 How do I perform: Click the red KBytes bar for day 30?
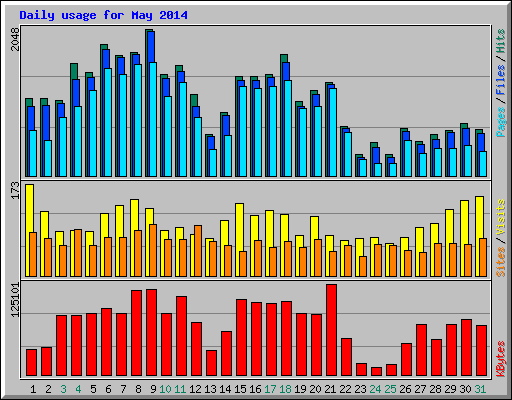466,347
